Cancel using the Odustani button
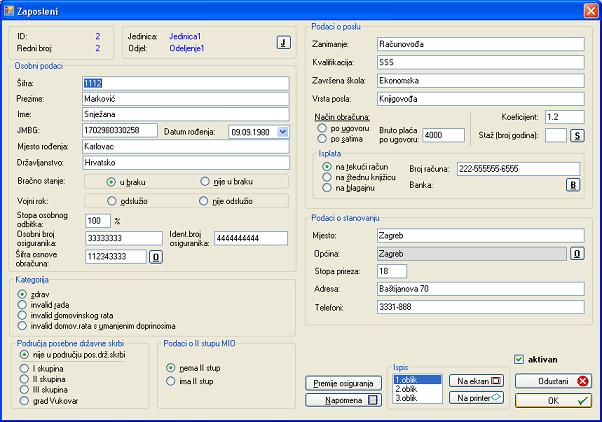The image size is (602, 422). pos(554,381)
